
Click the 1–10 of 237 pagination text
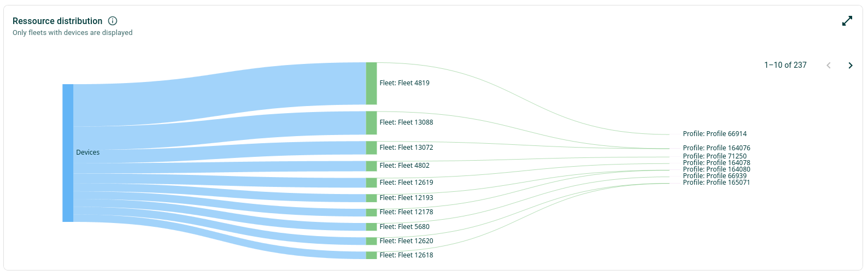[785, 65]
